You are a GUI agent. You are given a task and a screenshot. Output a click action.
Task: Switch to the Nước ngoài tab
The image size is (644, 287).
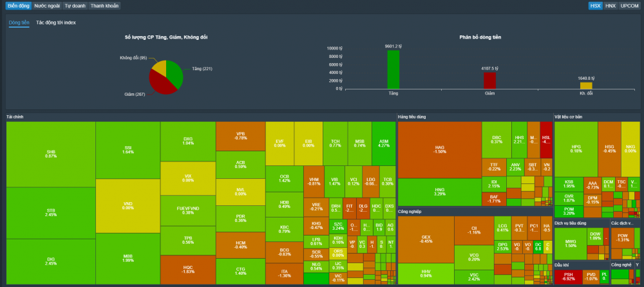pyautogui.click(x=47, y=6)
